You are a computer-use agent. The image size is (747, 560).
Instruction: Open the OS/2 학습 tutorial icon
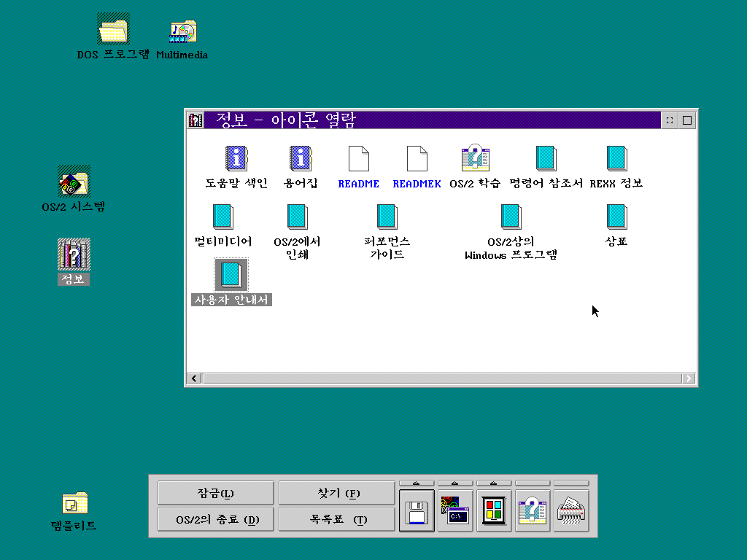[475, 157]
